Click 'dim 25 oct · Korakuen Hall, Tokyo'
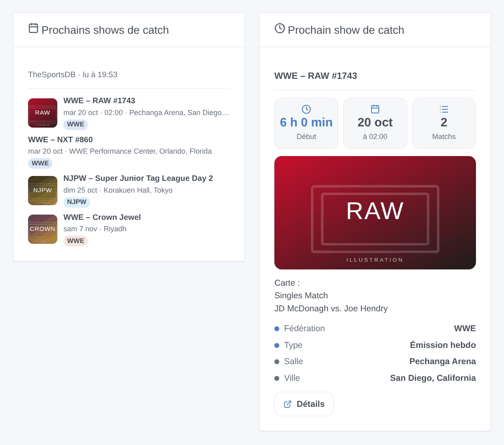The image size is (504, 445). pos(118,190)
